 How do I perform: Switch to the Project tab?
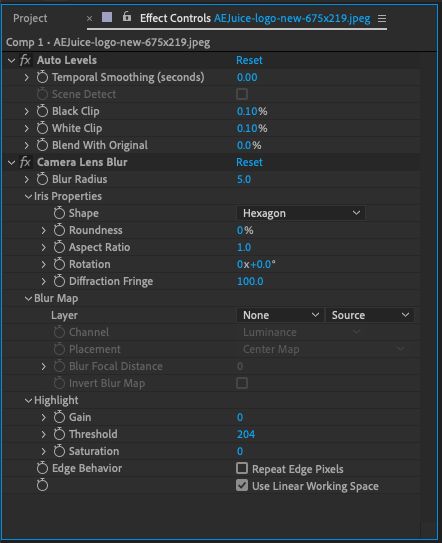(30, 18)
